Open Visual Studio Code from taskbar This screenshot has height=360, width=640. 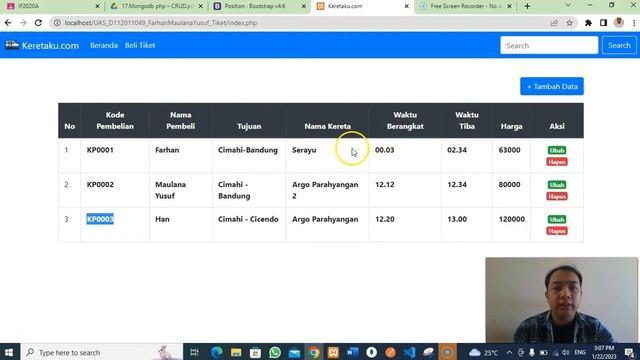click(409, 352)
